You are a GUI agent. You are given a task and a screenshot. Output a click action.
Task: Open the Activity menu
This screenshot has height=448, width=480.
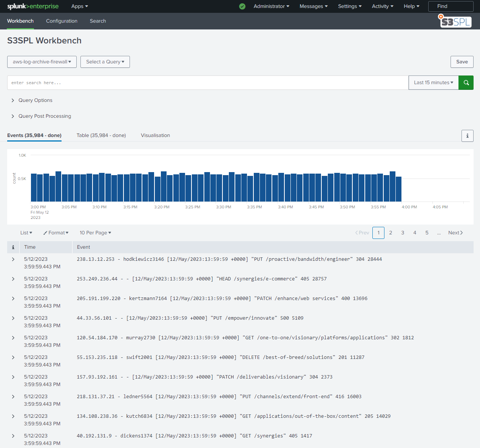coord(382,6)
